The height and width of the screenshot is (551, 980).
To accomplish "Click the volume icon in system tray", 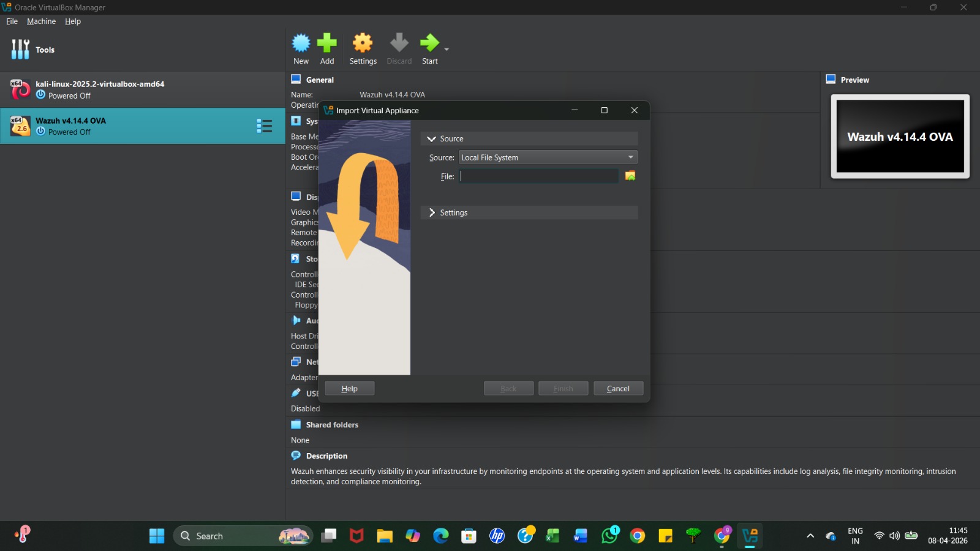I will tap(895, 536).
